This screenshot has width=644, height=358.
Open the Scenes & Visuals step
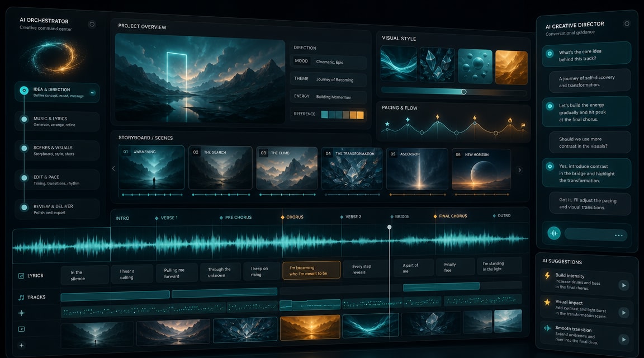(57, 150)
